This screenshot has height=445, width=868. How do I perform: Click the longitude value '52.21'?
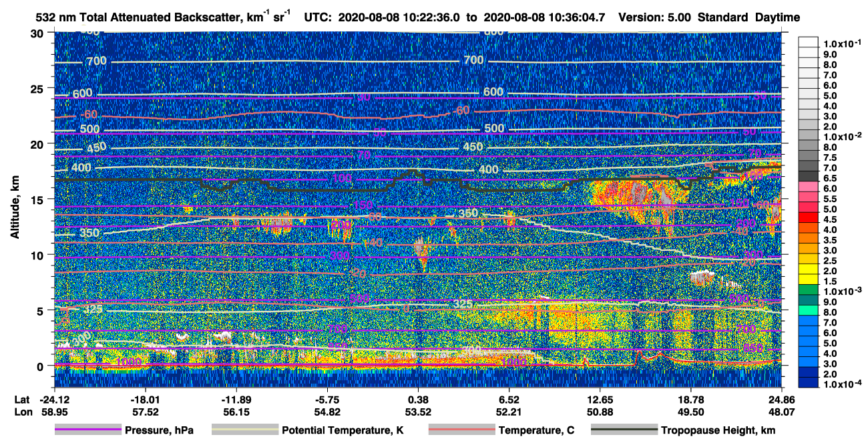[x=509, y=412]
